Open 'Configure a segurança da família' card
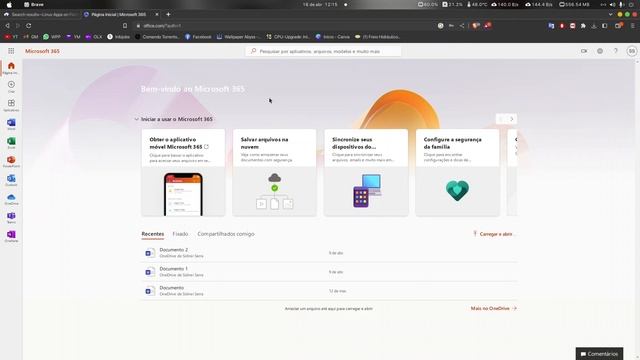640x360 pixels. pos(458,173)
